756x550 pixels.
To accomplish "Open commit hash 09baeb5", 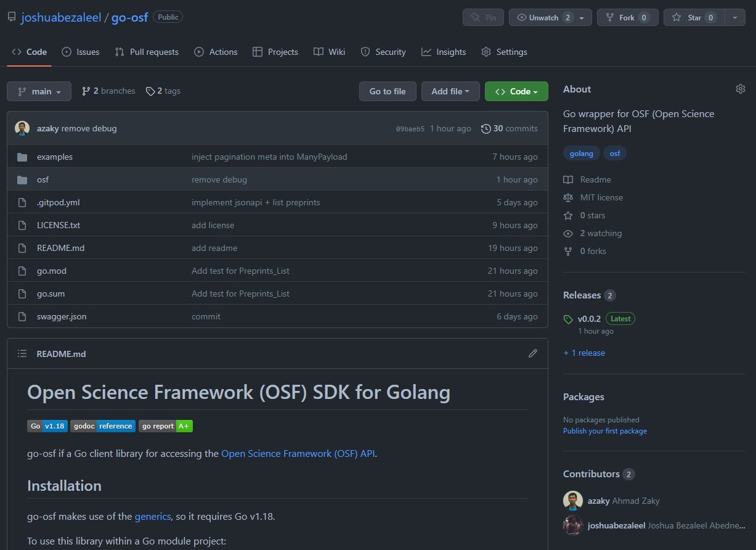I will 410,129.
